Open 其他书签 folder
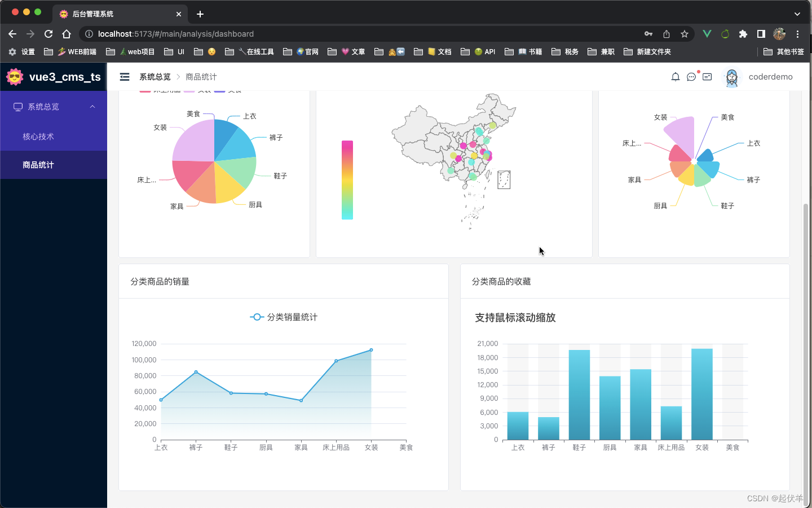 [x=784, y=51]
